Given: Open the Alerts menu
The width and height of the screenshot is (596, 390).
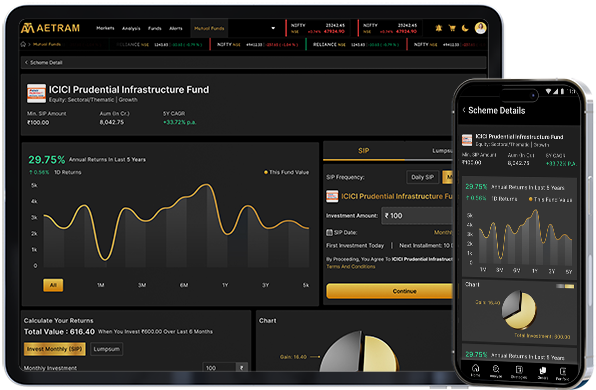Looking at the screenshot, I should (176, 29).
